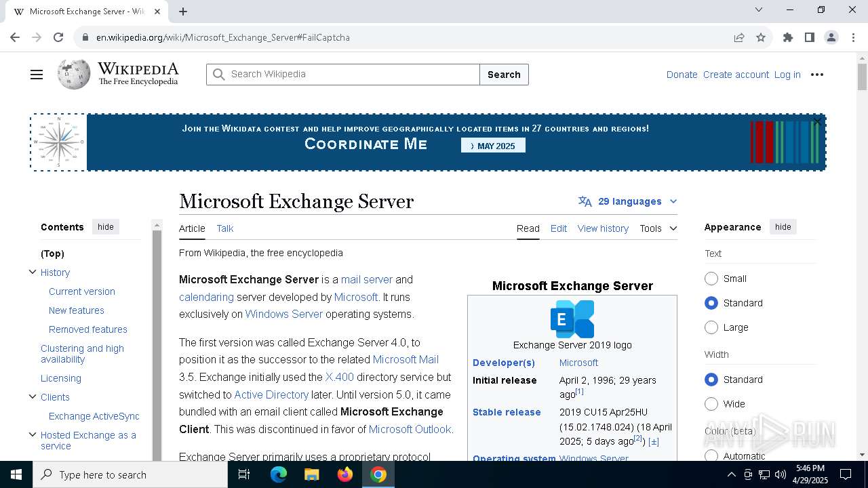Click the Wikipedia globe logo
Viewport: 868px width, 488px height.
pos(73,75)
